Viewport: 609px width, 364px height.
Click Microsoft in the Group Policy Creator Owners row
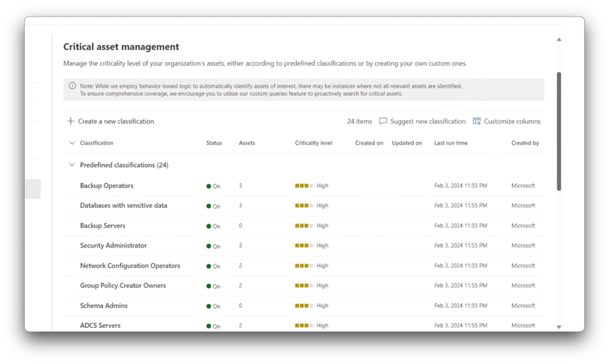(x=523, y=285)
